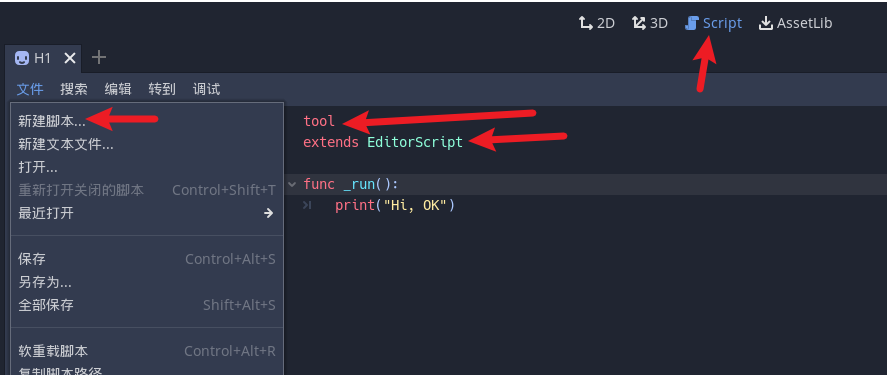Click the print("Hi, OK") code line
Image resolution: width=887 pixels, height=375 pixels.
[395, 205]
